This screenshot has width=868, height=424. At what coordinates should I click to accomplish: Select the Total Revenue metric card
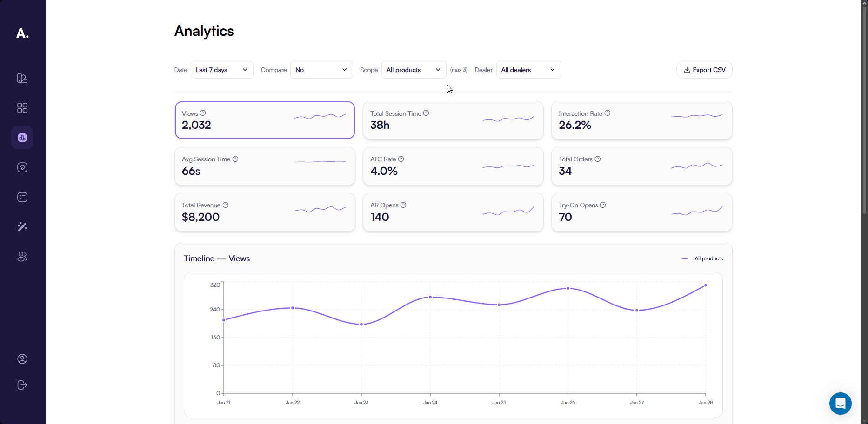(x=265, y=212)
